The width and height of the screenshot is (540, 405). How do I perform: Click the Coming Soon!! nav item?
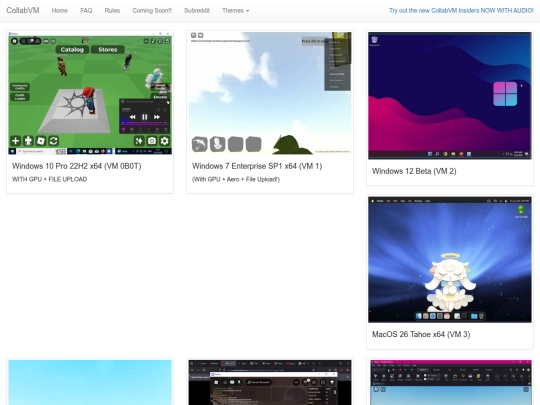coord(152,10)
